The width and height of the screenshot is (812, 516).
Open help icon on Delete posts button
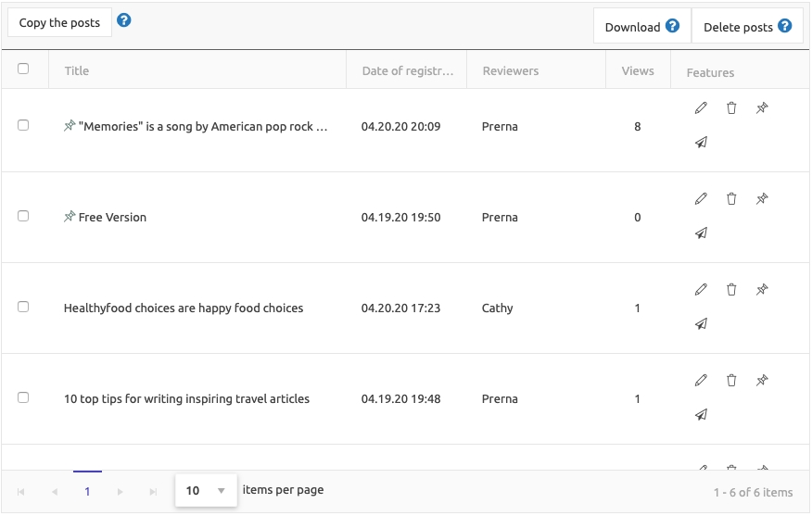point(784,25)
